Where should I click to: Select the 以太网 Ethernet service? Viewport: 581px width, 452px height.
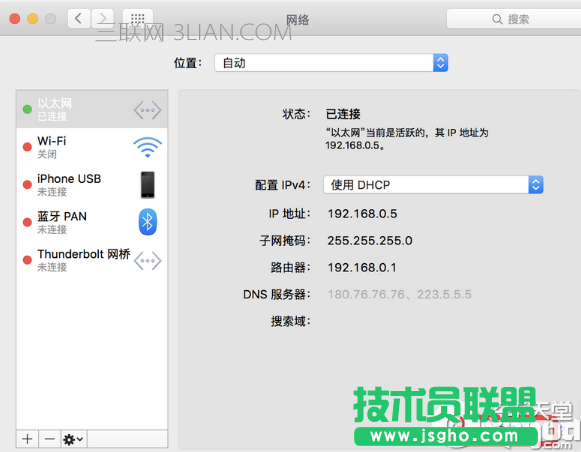point(92,109)
